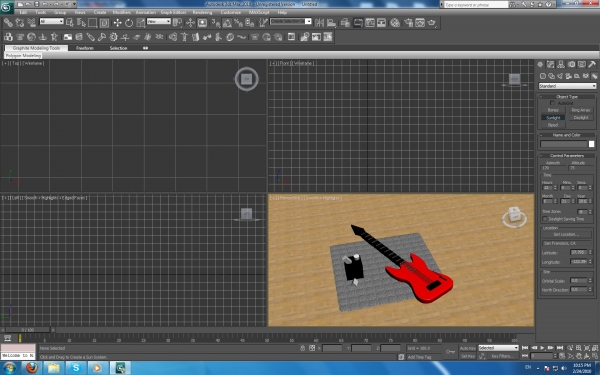Open the MAXScript menu
Image resolution: width=600 pixels, height=375 pixels.
coord(259,12)
